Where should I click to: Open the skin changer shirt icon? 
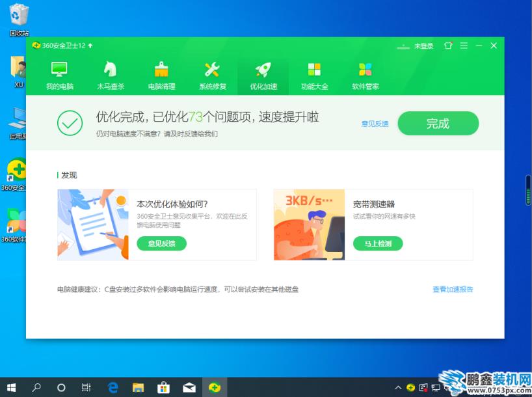point(448,46)
